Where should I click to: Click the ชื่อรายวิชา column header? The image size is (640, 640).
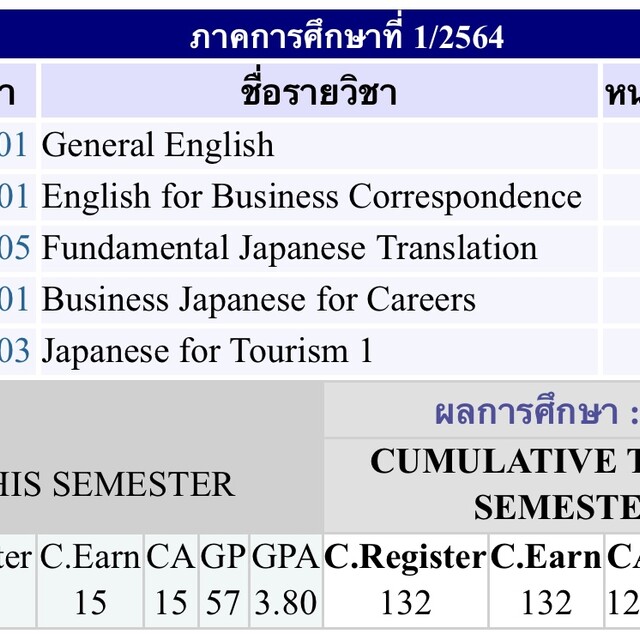click(318, 93)
